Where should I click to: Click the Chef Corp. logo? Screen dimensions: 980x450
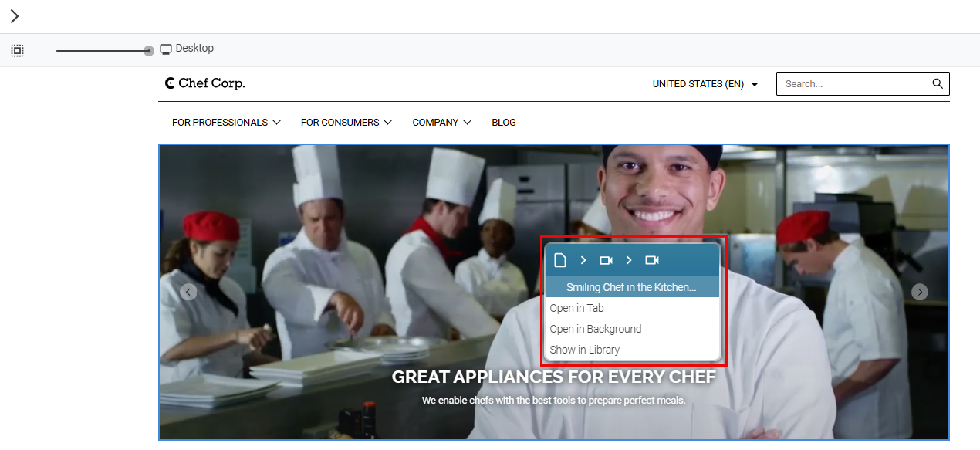click(205, 83)
